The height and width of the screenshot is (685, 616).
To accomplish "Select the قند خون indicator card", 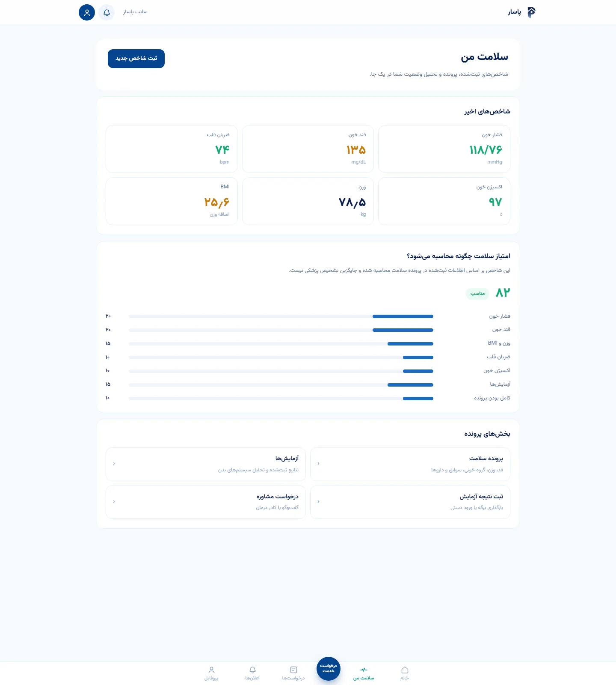I will [308, 149].
